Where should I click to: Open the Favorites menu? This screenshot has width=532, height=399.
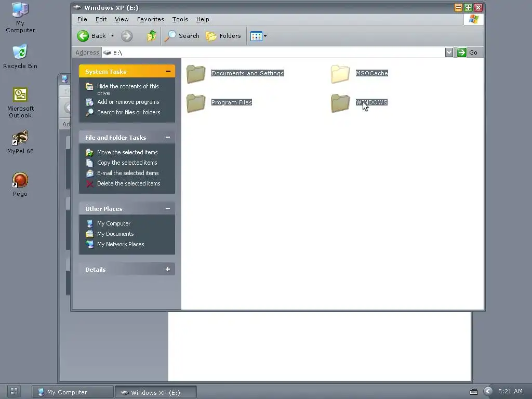[150, 19]
